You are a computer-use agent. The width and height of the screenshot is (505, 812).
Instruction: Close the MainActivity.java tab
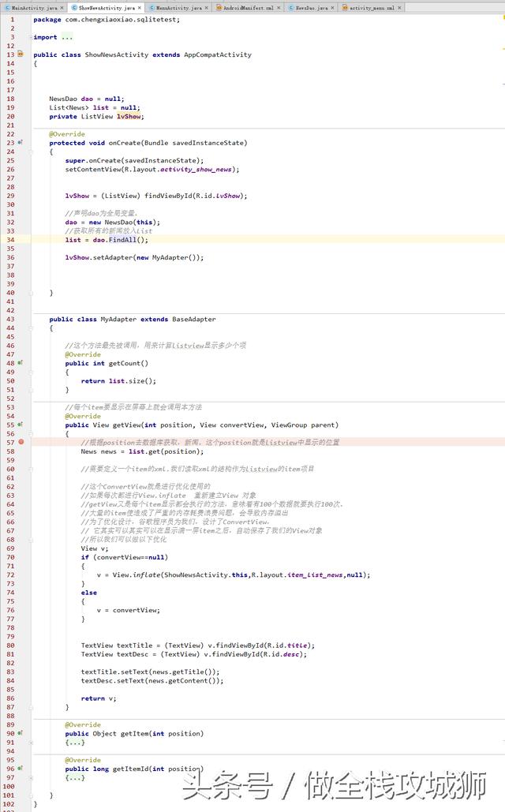(62, 8)
